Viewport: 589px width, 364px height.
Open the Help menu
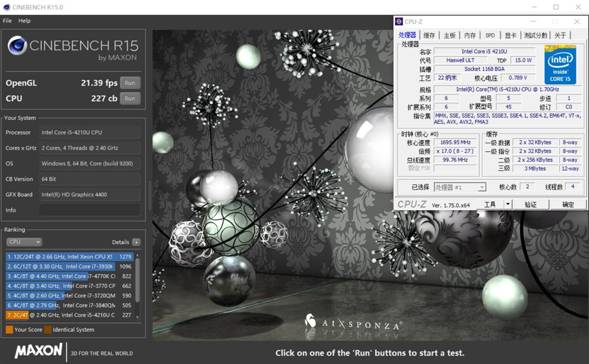(x=24, y=21)
